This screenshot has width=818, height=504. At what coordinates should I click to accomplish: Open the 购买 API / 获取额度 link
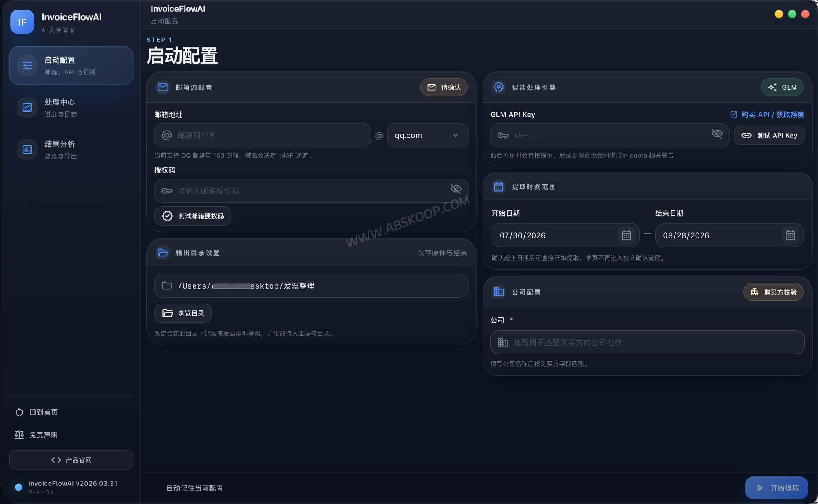click(767, 115)
